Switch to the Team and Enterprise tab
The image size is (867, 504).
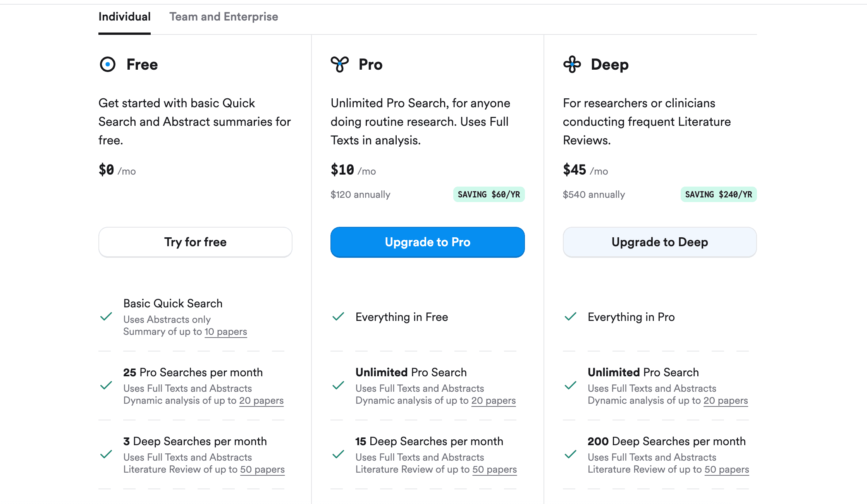224,17
